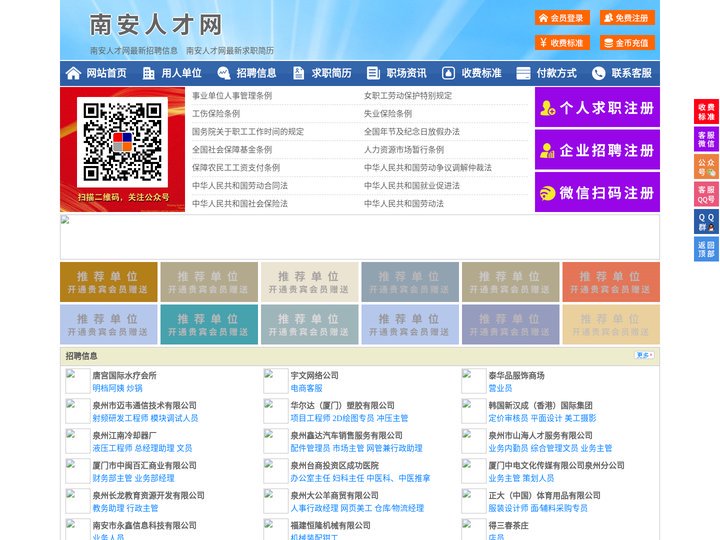Click the 免费注册 button

[627, 18]
